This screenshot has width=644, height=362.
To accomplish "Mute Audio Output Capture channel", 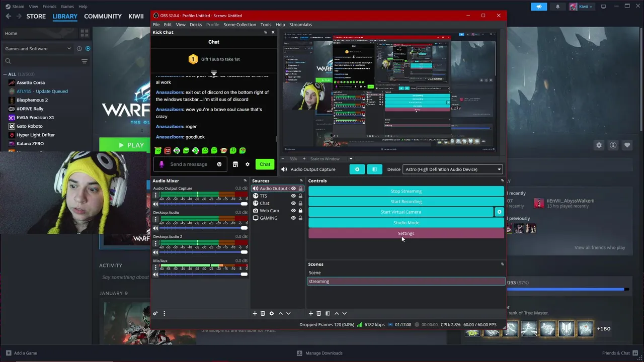I will 155,204.
